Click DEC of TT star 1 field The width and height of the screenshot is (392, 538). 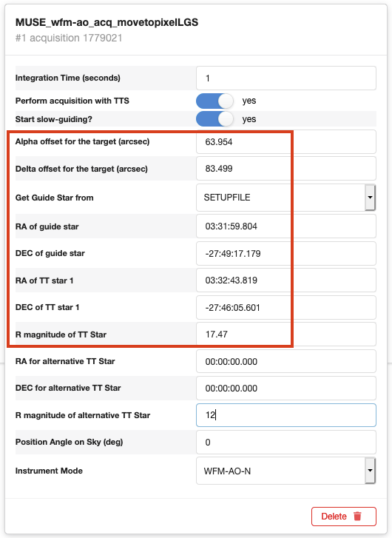click(286, 307)
